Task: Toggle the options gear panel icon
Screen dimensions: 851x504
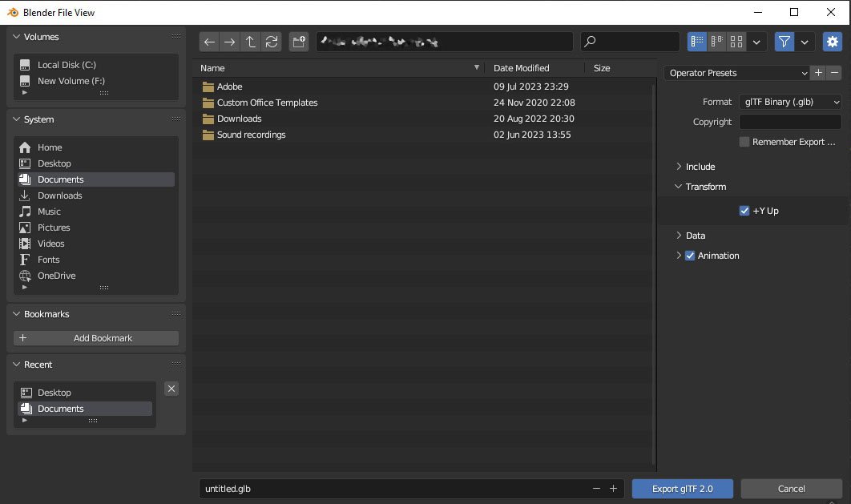Action: point(833,42)
